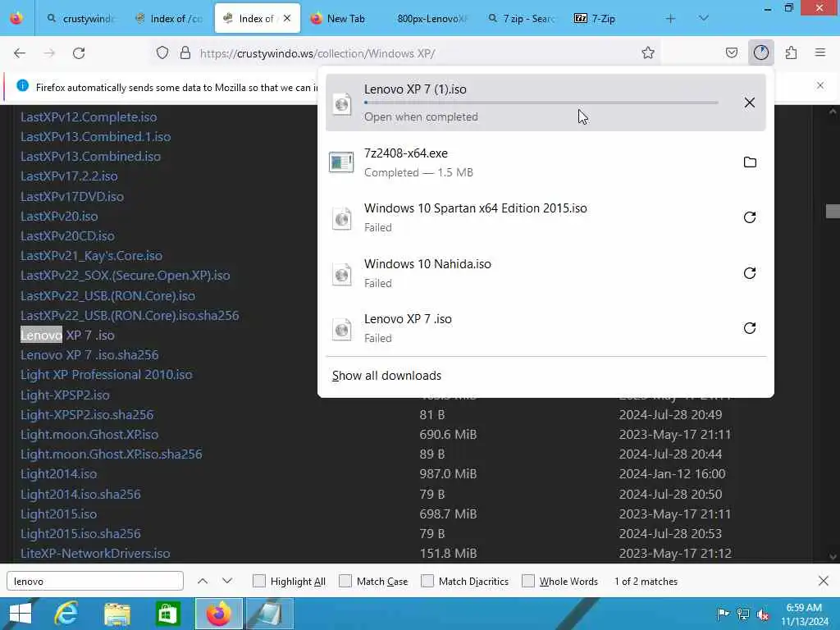Viewport: 840px width, 630px height.
Task: Open Lenovo XP 7 .iso.sha256 link
Action: [x=89, y=354]
